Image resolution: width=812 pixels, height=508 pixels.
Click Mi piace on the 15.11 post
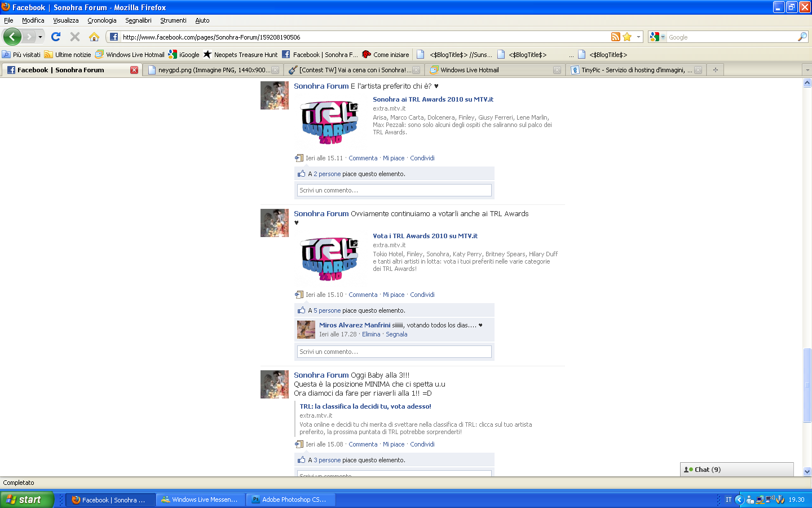coord(394,158)
